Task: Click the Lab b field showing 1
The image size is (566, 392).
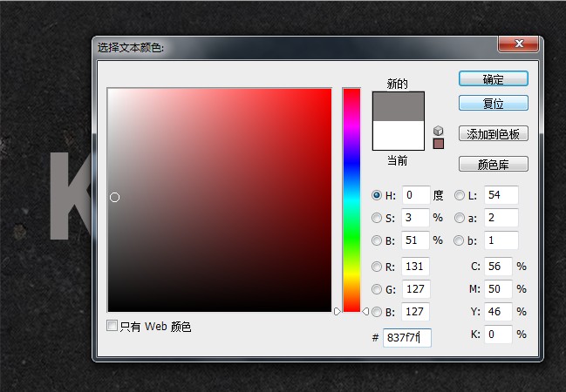Action: (x=501, y=240)
